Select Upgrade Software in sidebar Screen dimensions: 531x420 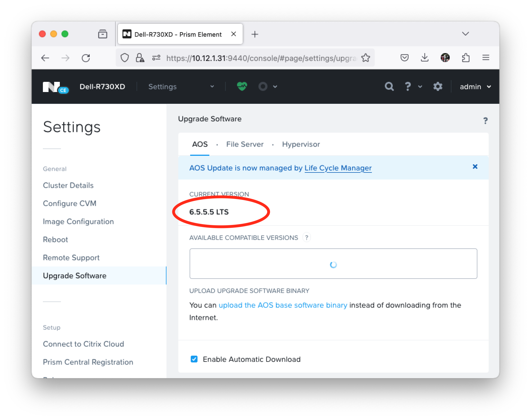pyautogui.click(x=99, y=275)
